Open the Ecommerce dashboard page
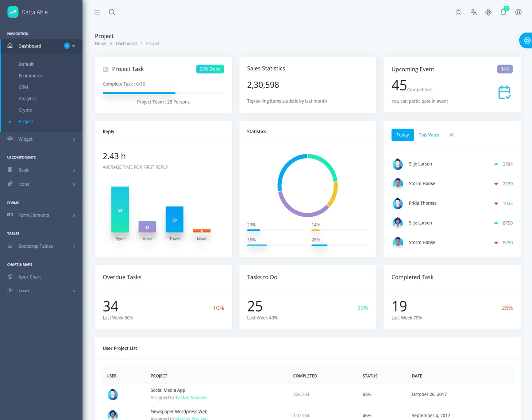The image size is (532, 420). tap(31, 76)
